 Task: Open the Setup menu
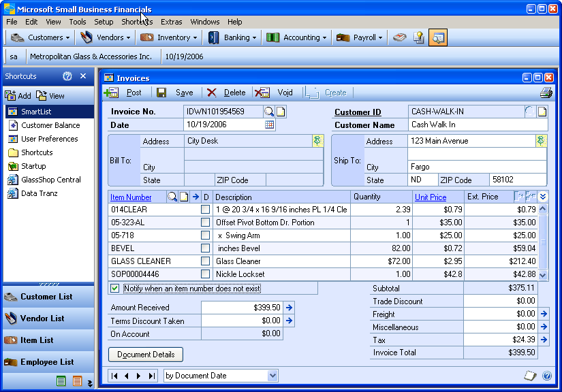[104, 22]
